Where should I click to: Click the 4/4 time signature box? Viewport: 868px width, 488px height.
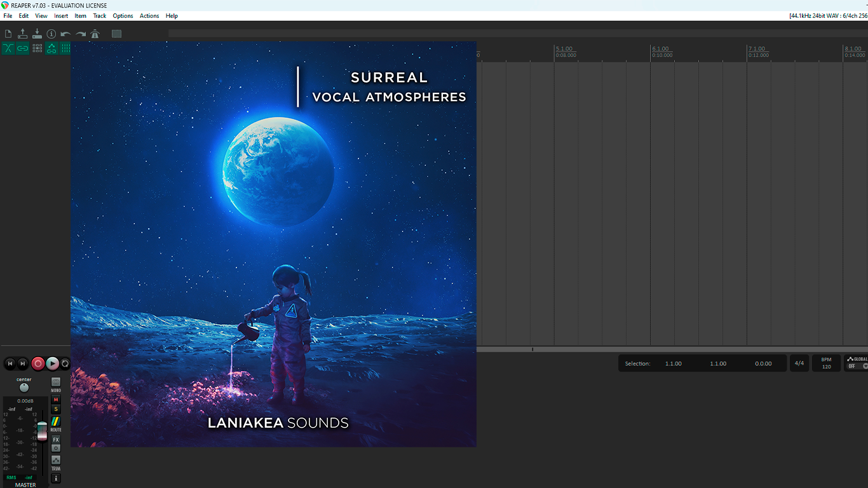[x=799, y=363]
